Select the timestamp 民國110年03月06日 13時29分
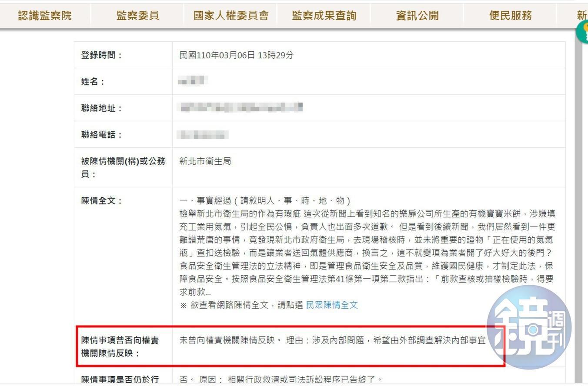Viewport: 588px width, 386px height. click(237, 55)
